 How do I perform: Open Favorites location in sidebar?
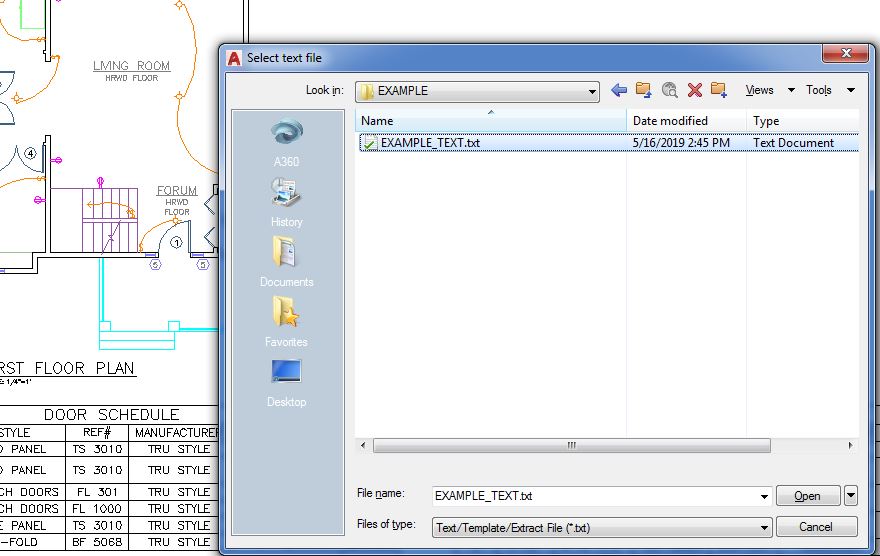[x=286, y=323]
